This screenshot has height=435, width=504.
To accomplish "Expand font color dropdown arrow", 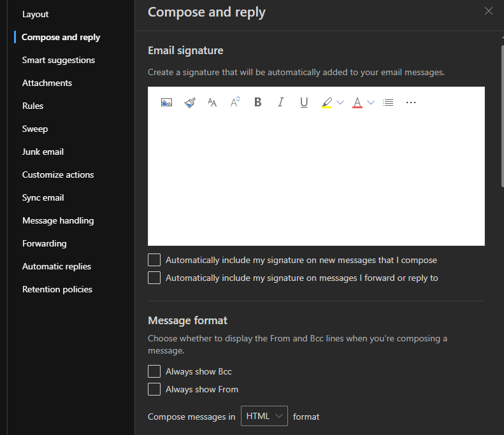I will (371, 103).
